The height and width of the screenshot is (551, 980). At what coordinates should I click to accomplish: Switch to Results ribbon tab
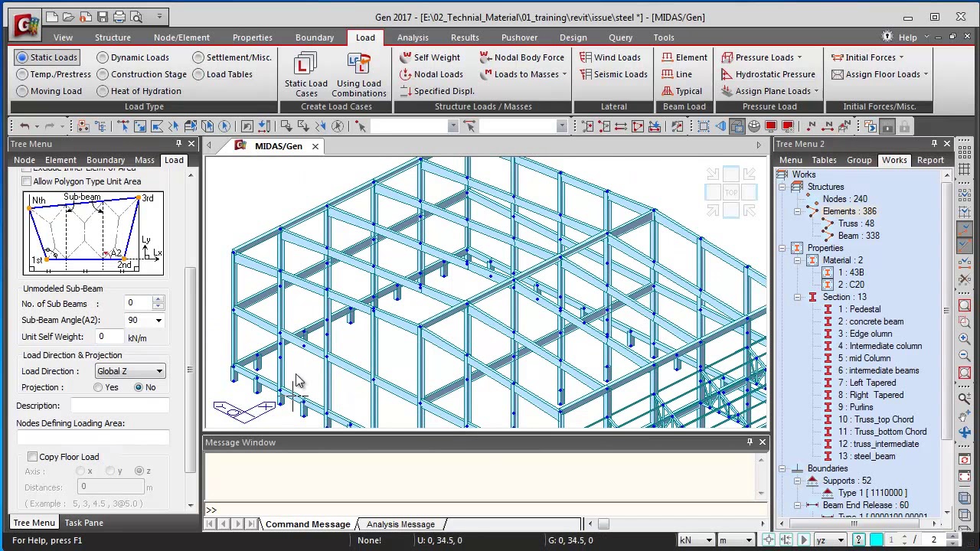pyautogui.click(x=465, y=37)
